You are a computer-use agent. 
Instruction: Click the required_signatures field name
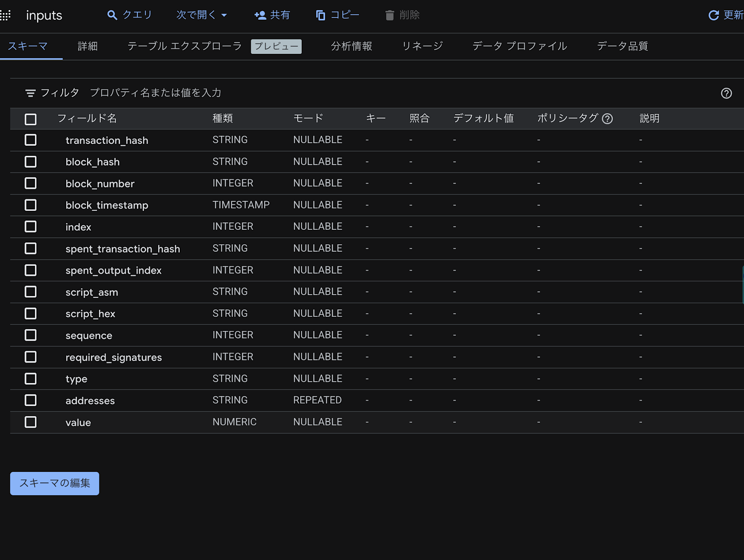click(113, 357)
